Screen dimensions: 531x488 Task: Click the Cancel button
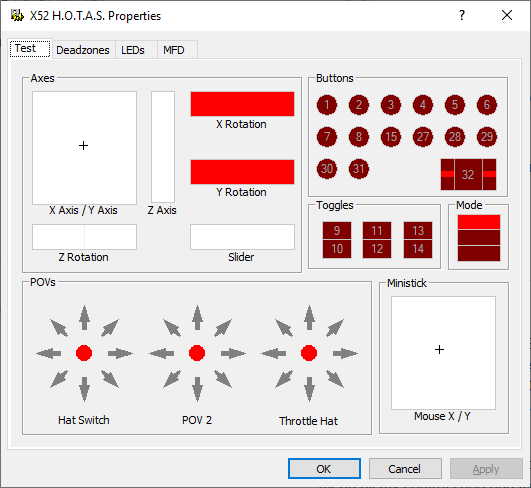(405, 469)
